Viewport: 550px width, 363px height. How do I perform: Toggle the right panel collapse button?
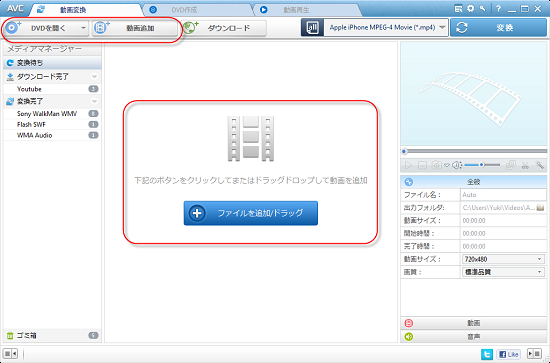tap(535, 354)
